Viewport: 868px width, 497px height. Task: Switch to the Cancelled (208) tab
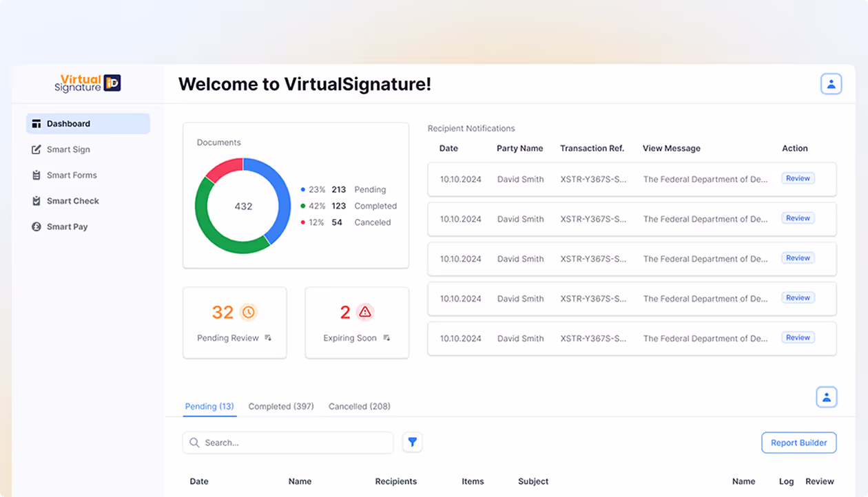click(x=360, y=406)
